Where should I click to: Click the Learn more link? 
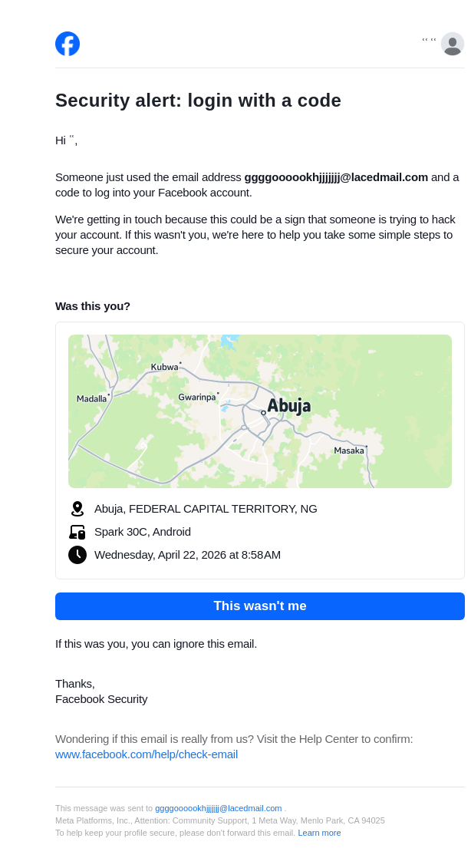(319, 833)
